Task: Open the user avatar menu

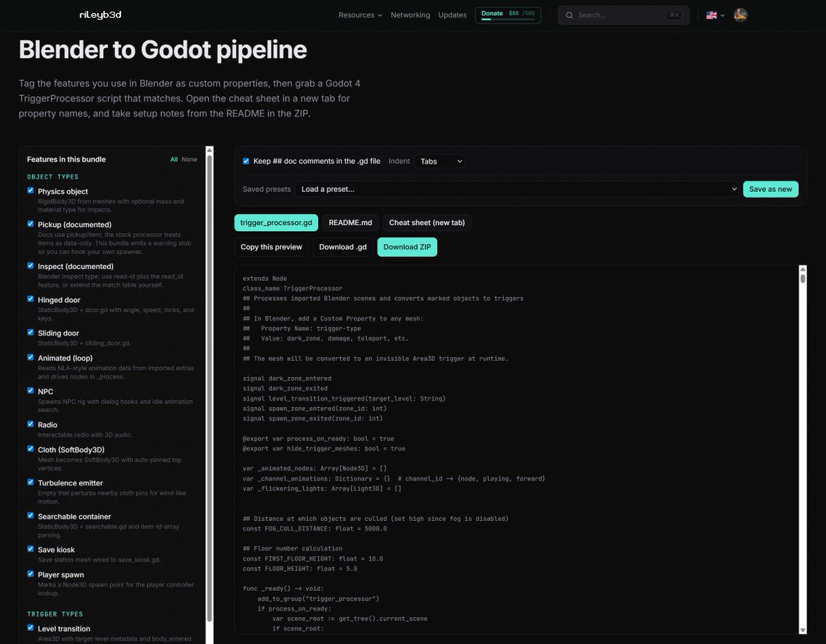Action: pos(741,15)
